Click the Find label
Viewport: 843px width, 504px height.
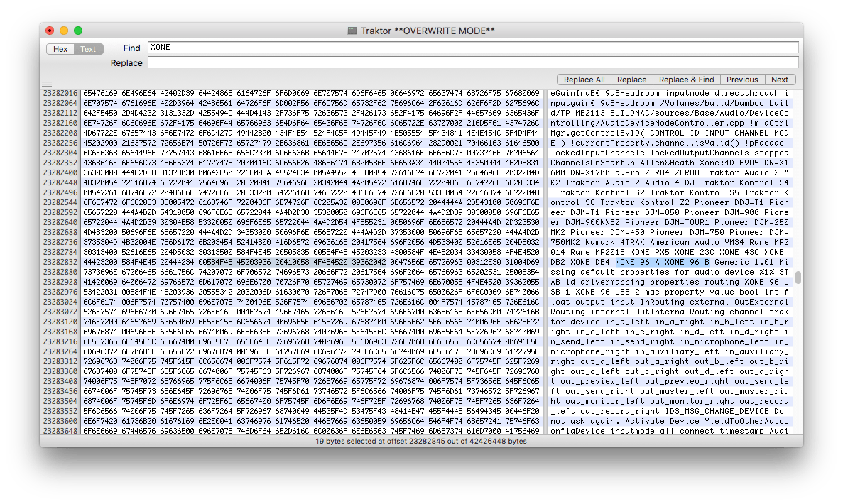tap(131, 48)
